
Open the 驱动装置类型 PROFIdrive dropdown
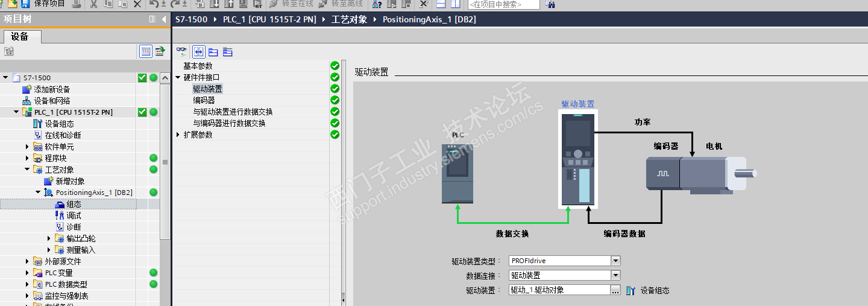point(615,261)
